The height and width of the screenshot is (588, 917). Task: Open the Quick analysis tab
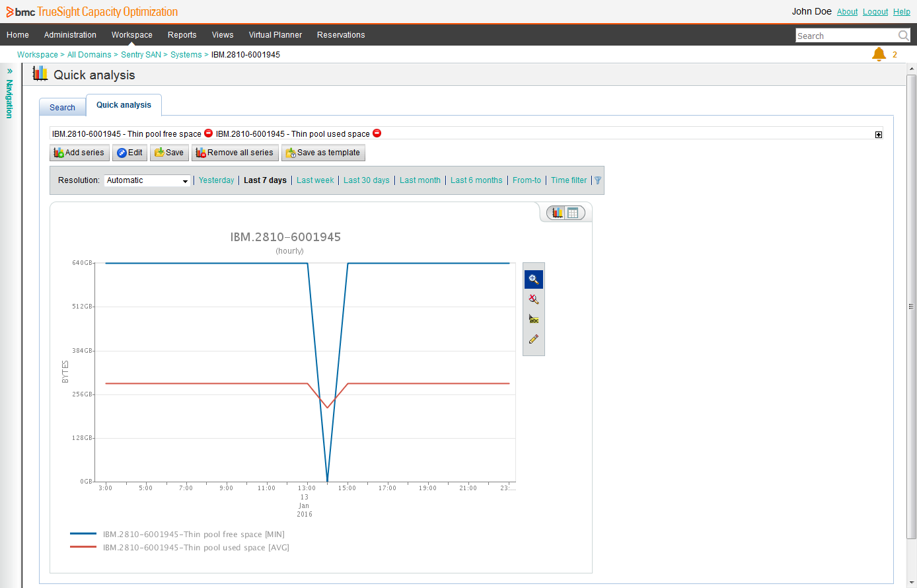click(x=124, y=105)
